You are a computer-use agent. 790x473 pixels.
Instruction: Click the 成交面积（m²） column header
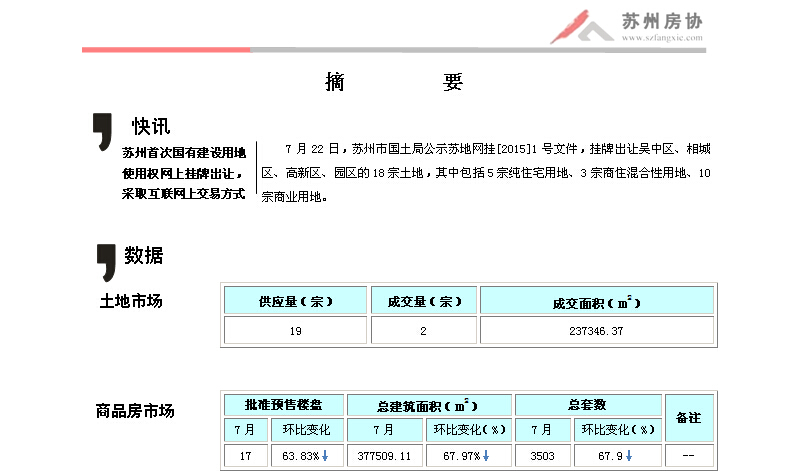pos(597,301)
